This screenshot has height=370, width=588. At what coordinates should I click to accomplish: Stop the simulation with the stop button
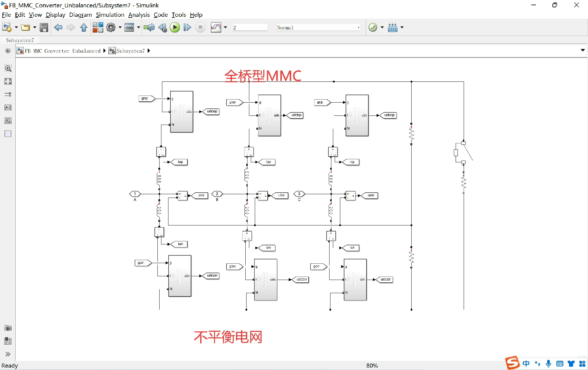200,27
